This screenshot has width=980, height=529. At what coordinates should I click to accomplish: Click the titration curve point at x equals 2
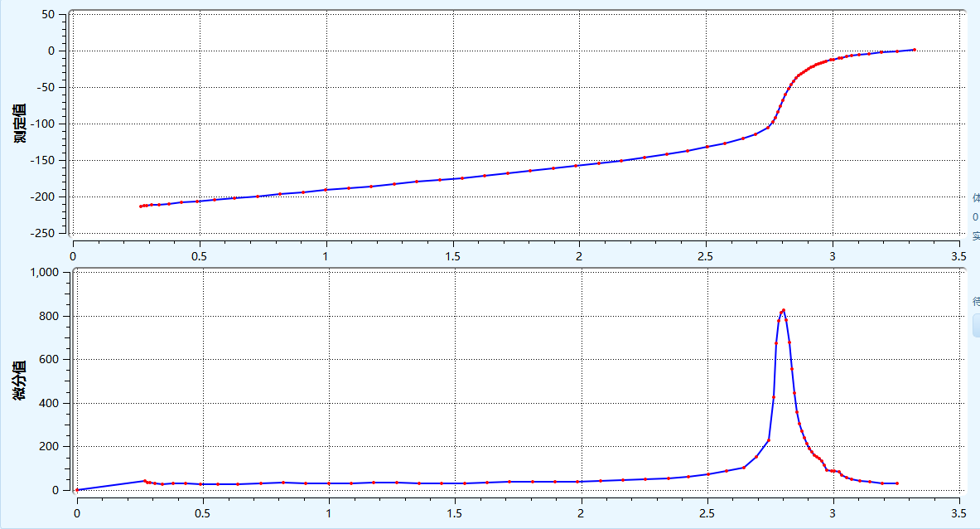576,166
